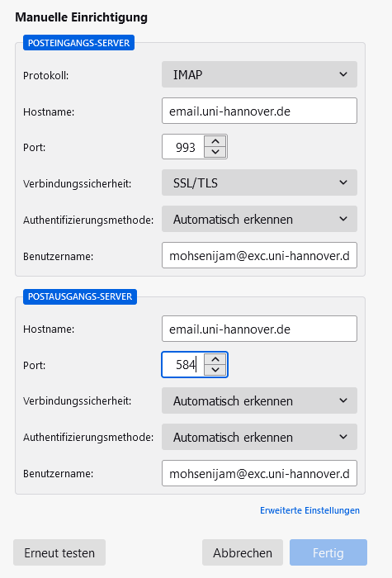Viewport: 392px width, 578px height.
Task: Click the outgoing server Hostname field
Action: (259, 329)
